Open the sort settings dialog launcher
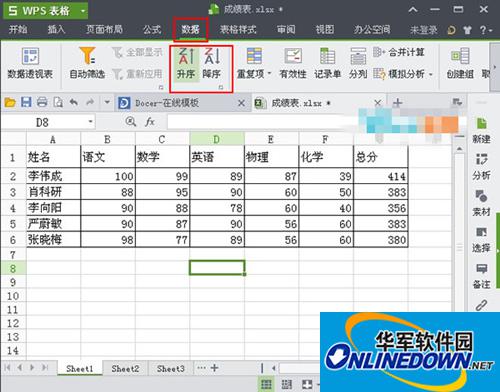 (221, 87)
